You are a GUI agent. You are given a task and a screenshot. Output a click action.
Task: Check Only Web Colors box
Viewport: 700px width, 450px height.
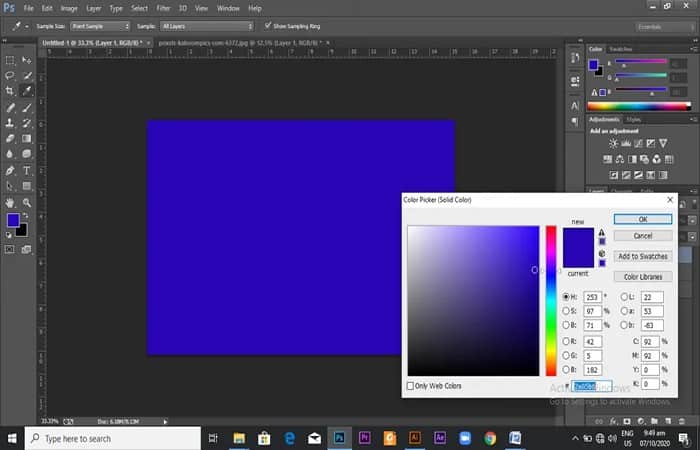click(x=410, y=386)
